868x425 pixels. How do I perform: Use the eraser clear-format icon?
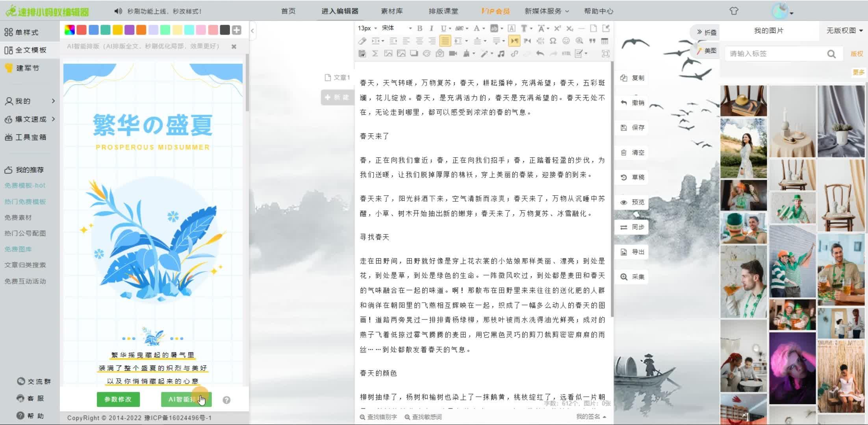point(362,41)
